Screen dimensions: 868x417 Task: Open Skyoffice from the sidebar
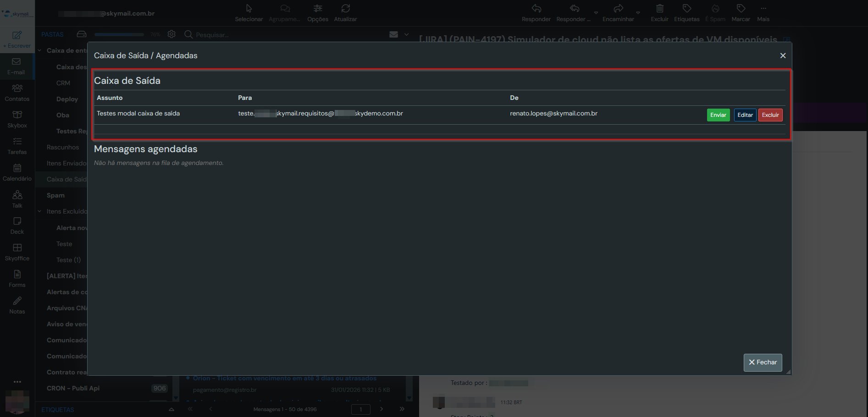17,252
